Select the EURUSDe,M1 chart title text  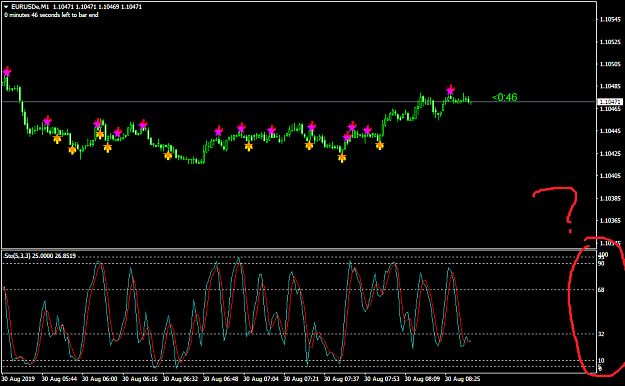[30, 7]
